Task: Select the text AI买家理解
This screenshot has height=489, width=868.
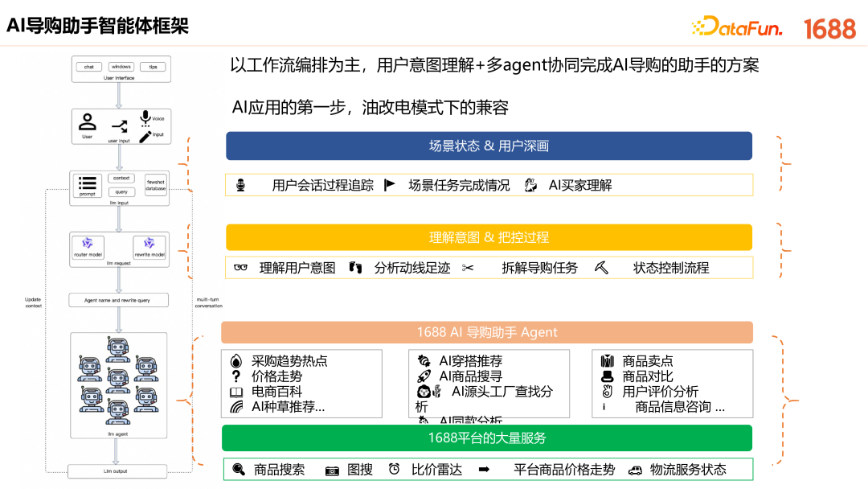Action: pyautogui.click(x=580, y=186)
